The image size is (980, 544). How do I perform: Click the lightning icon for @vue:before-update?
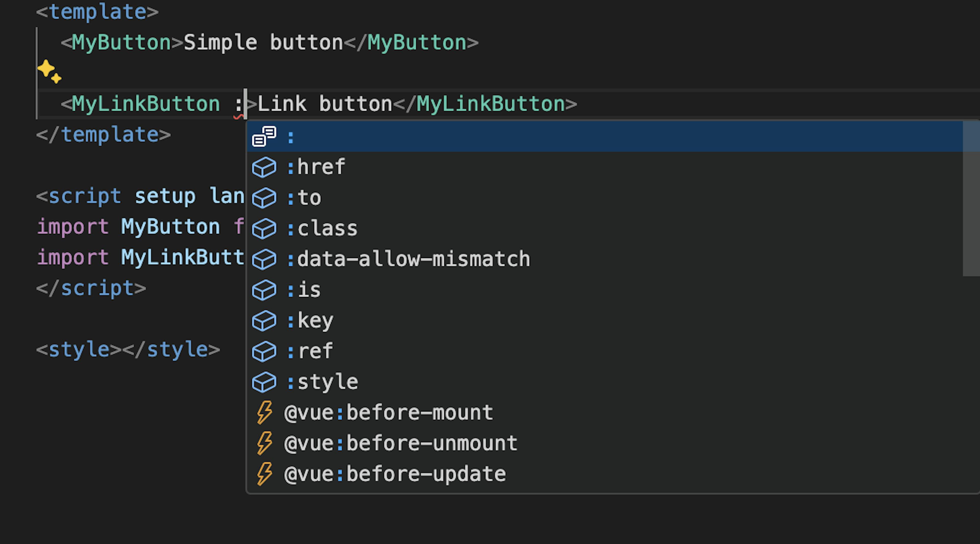tap(264, 474)
